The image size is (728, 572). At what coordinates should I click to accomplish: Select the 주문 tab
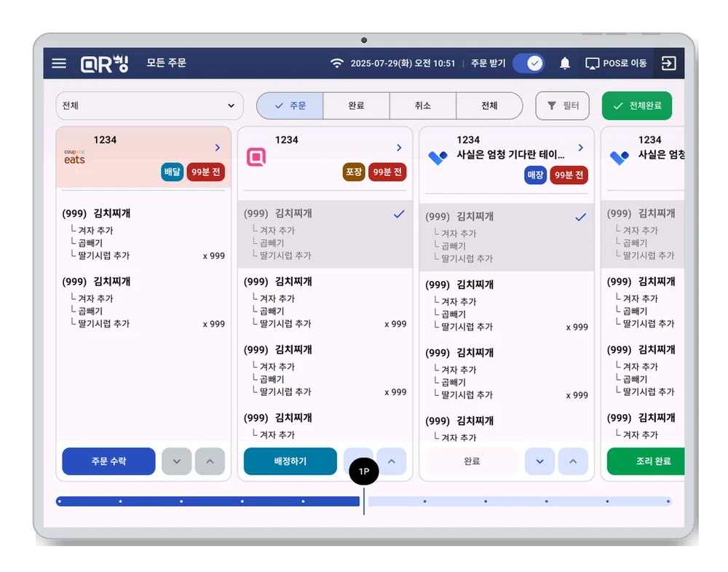point(290,106)
